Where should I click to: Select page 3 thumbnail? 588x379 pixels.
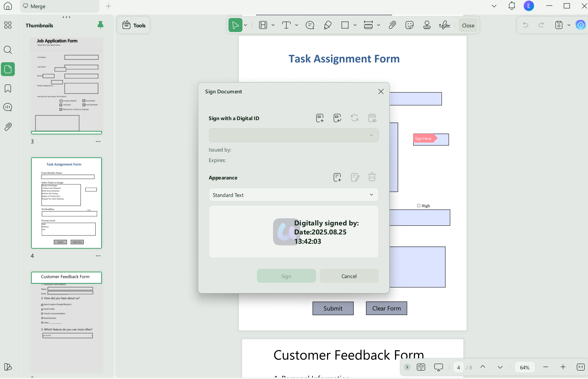tap(67, 85)
